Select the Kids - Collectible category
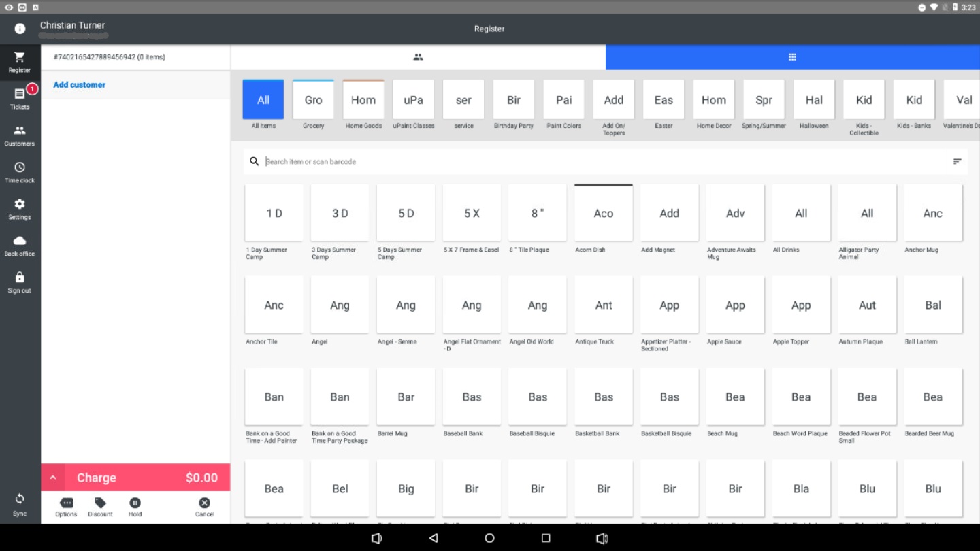Viewport: 980px width, 551px height. (864, 107)
